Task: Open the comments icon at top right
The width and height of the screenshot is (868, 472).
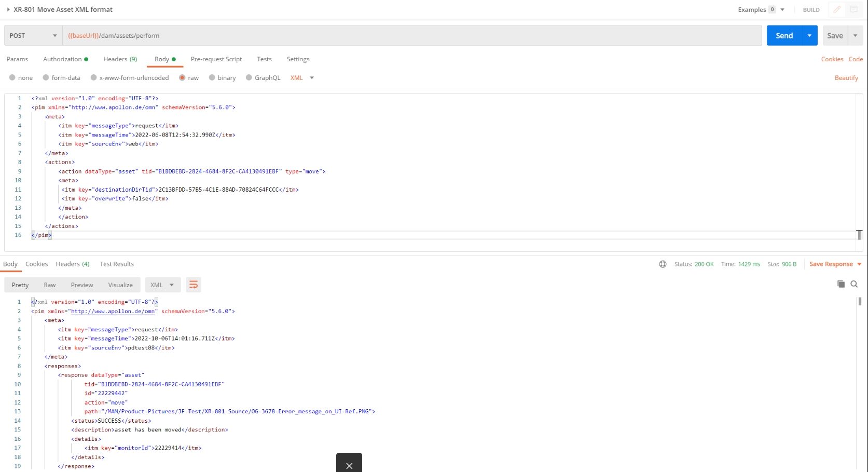Action: 853,9
